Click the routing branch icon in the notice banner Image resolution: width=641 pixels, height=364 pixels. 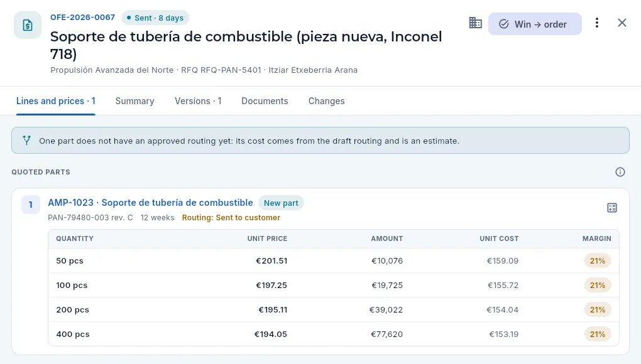[x=26, y=141]
